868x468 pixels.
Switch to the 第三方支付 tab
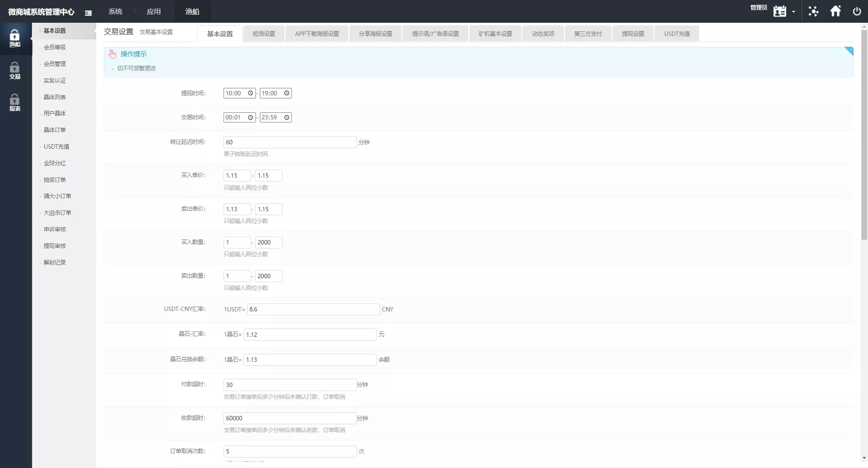point(588,34)
